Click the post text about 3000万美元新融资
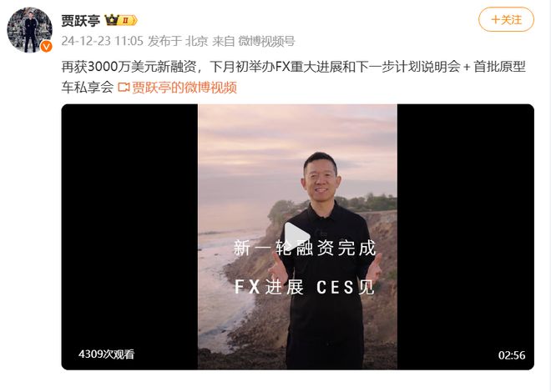551x392 pixels. pos(293,77)
